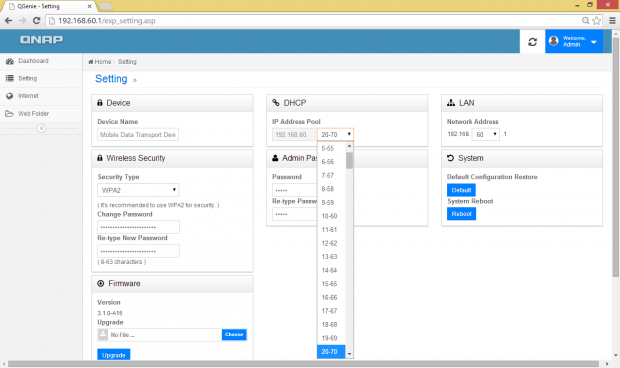The width and height of the screenshot is (620, 368).
Task: Choose the 10-60 option in the list
Action: [329, 216]
